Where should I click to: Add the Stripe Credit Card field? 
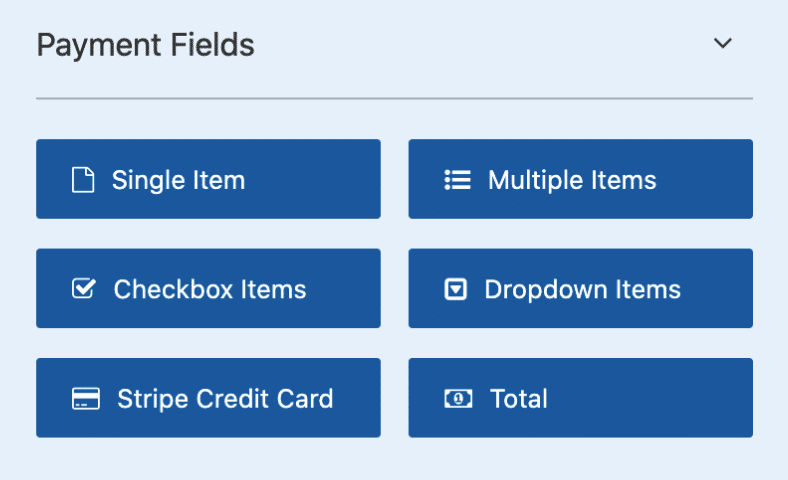click(x=208, y=398)
